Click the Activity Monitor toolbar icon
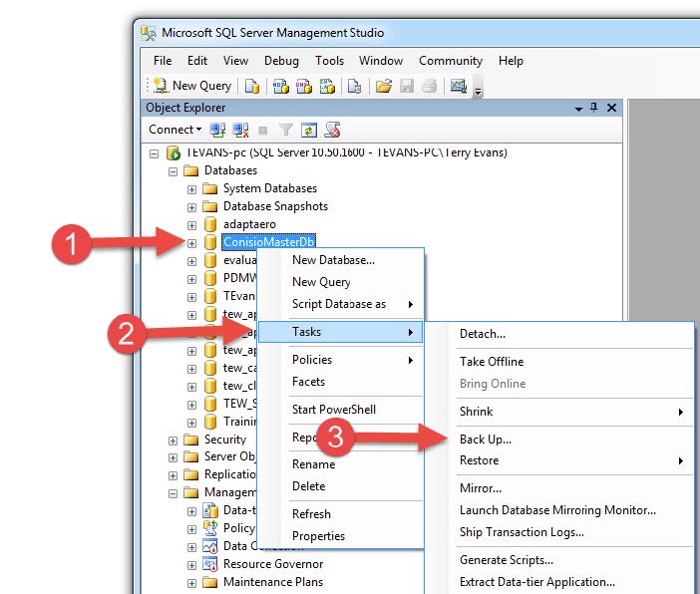Viewport: 700px width, 594px height. click(458, 86)
